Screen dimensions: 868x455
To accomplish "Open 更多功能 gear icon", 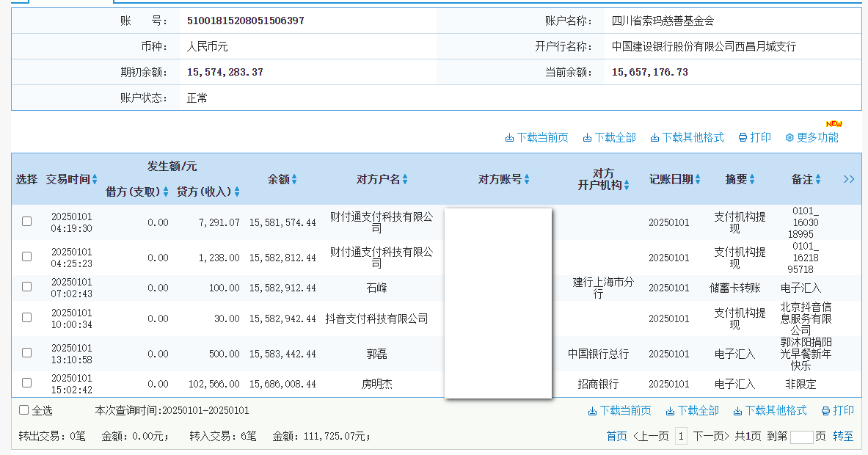I will point(789,138).
